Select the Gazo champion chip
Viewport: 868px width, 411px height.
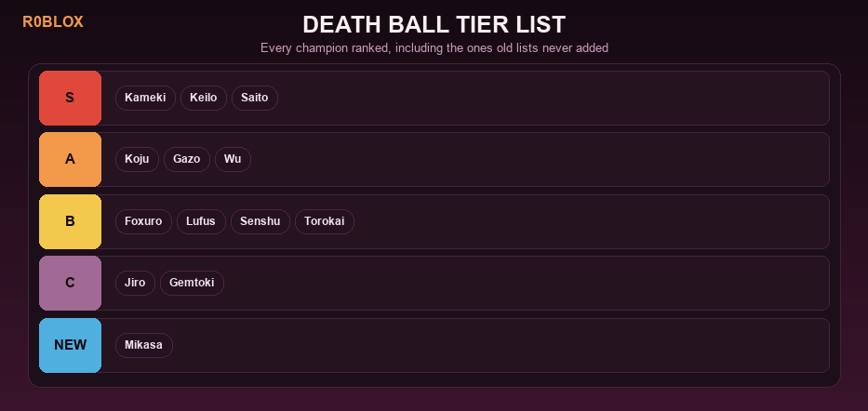tap(187, 159)
